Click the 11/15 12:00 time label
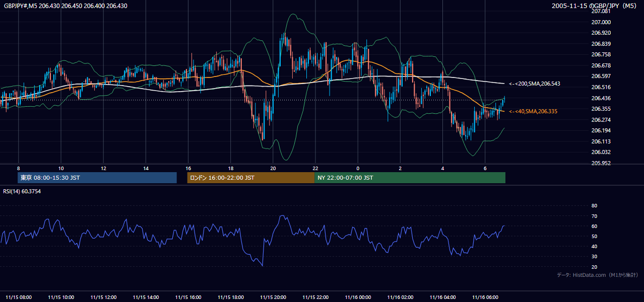The width and height of the screenshot is (644, 302). tap(103, 297)
